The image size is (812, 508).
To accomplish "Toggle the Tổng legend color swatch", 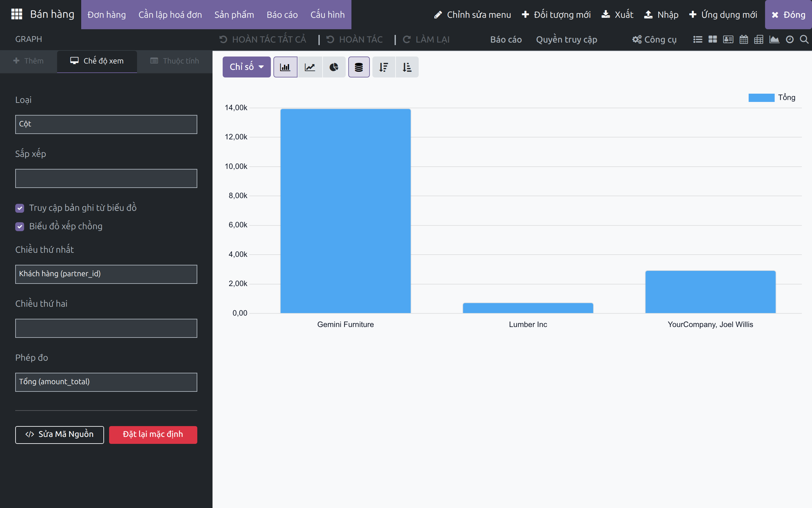I will point(761,98).
